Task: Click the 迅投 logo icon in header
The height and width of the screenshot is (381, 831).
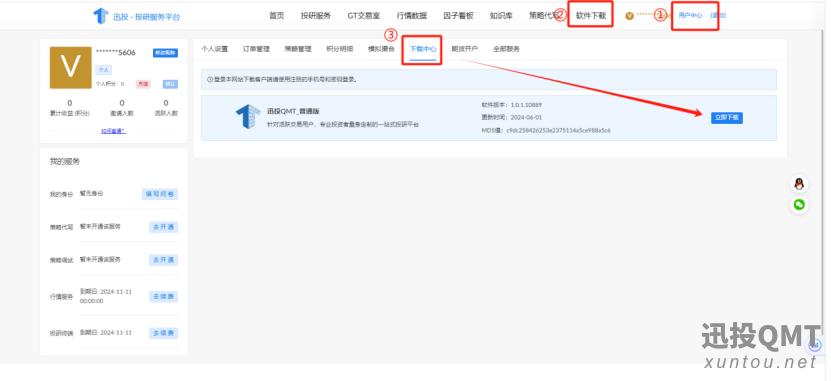Action: pos(101,16)
